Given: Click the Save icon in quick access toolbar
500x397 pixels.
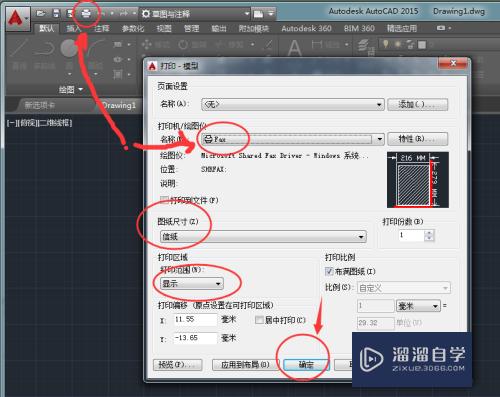Looking at the screenshot, I should coord(56,13).
